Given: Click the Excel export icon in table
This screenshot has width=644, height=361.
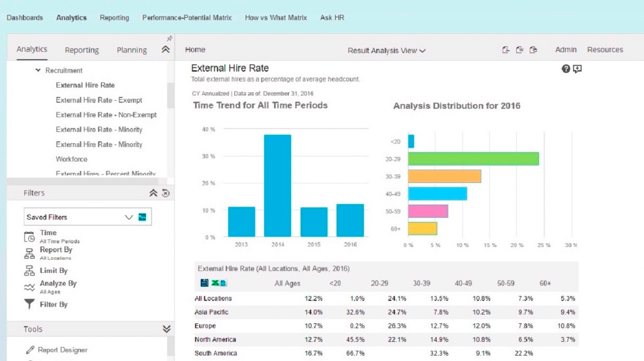Looking at the screenshot, I should [215, 283].
